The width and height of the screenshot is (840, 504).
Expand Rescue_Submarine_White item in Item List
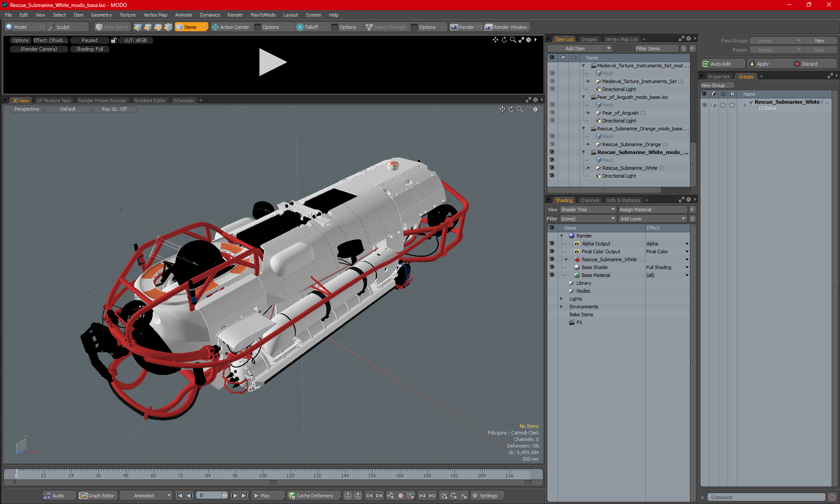588,168
